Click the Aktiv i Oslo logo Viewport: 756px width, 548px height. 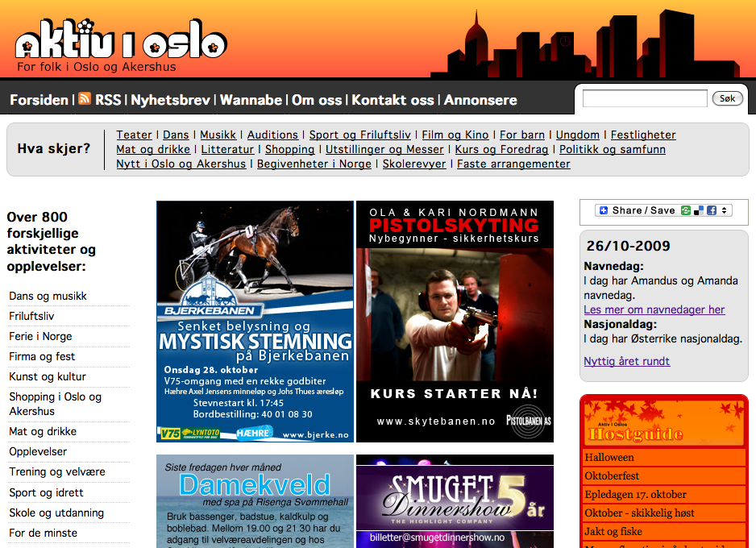[x=121, y=44]
